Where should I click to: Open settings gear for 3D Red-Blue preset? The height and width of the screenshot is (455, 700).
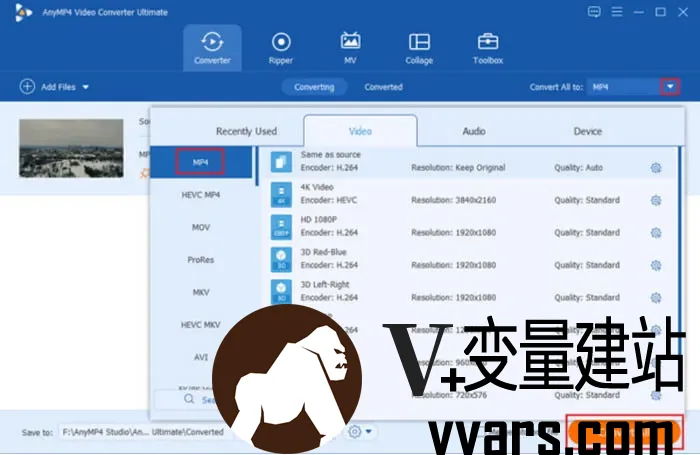[656, 265]
